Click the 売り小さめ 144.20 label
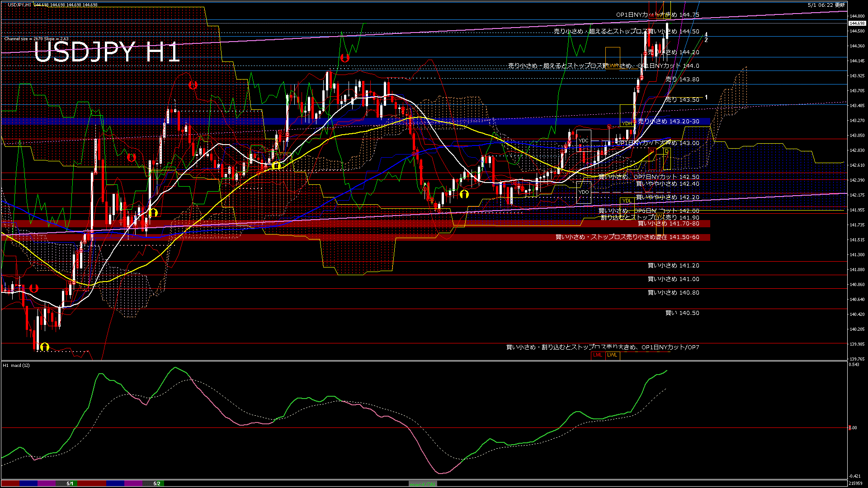This screenshot has height=488, width=868. coord(674,52)
